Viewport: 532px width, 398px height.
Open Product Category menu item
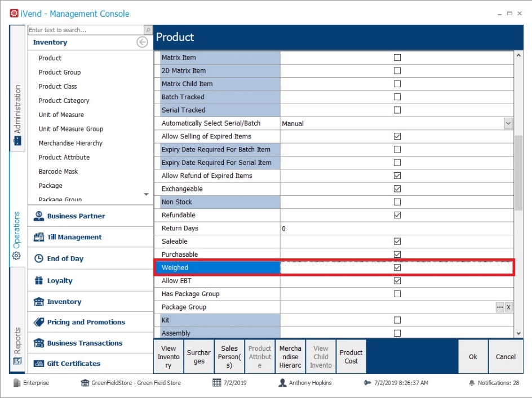pos(64,101)
